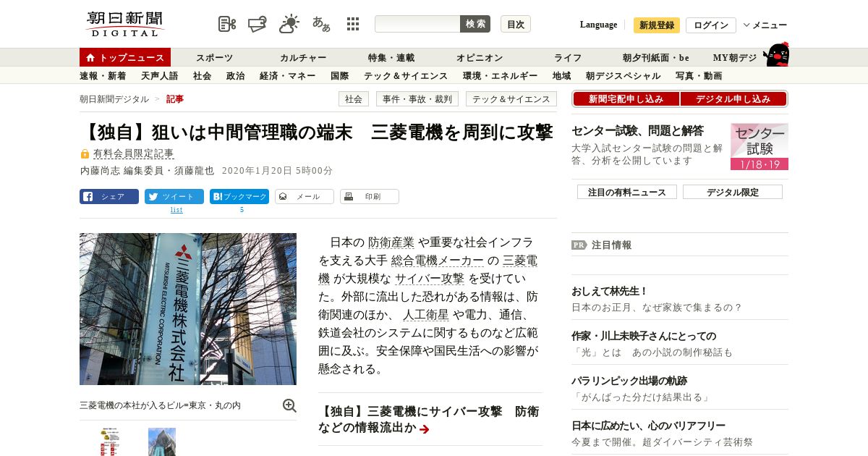The image size is (868, 456).
Task: Open the Asahi Shimbun Digital logo
Action: [125, 24]
